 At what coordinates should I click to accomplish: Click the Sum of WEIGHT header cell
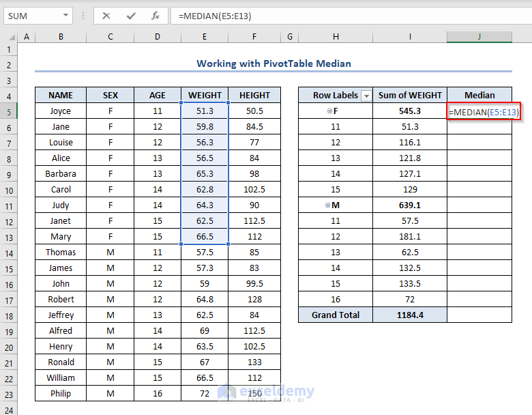click(x=410, y=95)
